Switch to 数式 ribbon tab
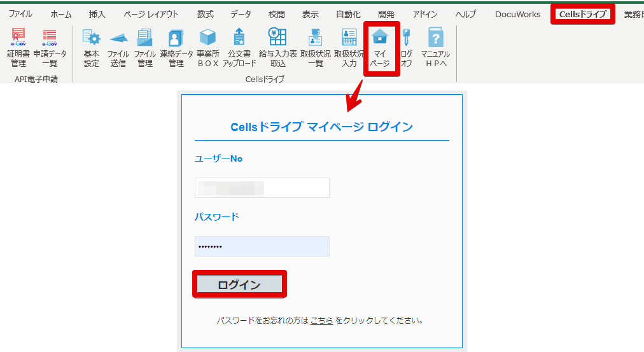This screenshot has height=352, width=644. click(x=205, y=14)
